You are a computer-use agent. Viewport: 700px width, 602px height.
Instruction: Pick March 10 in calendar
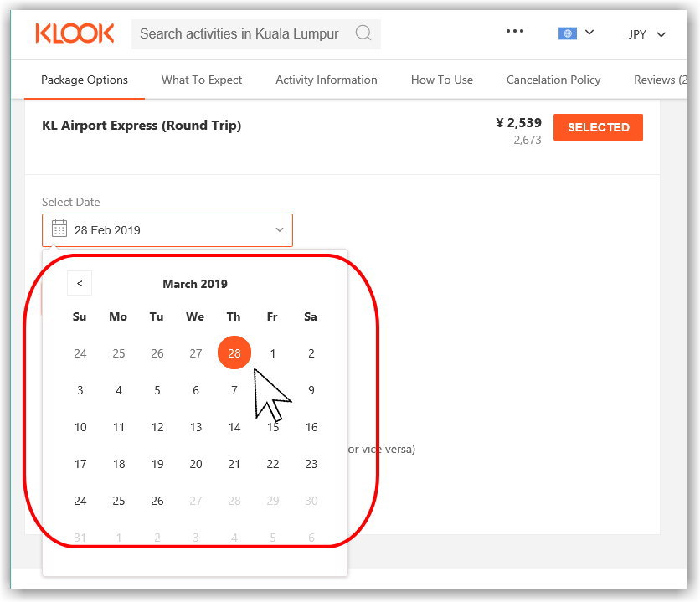80,427
